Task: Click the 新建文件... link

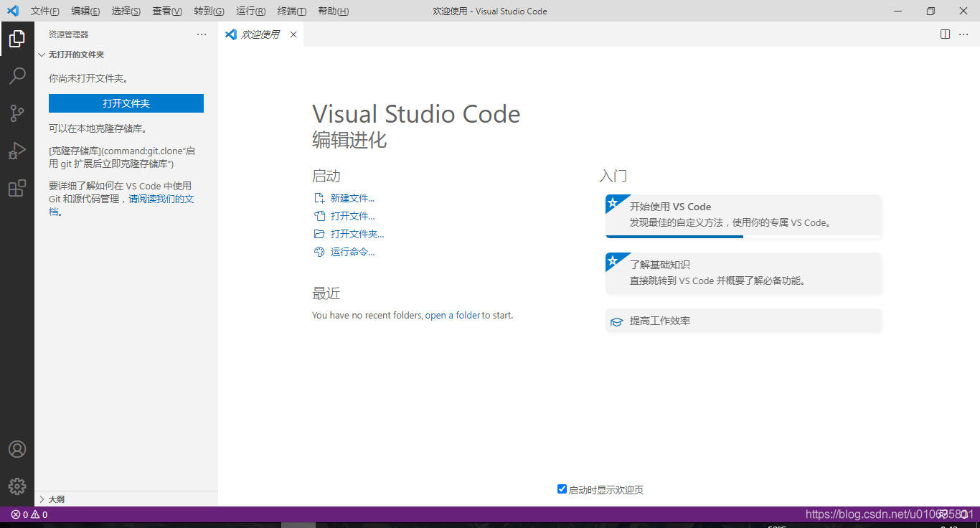Action: pyautogui.click(x=352, y=198)
